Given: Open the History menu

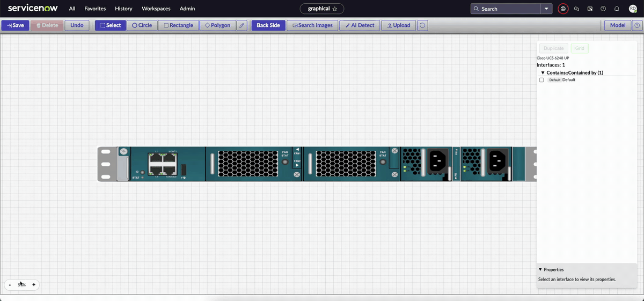Looking at the screenshot, I should click(123, 9).
